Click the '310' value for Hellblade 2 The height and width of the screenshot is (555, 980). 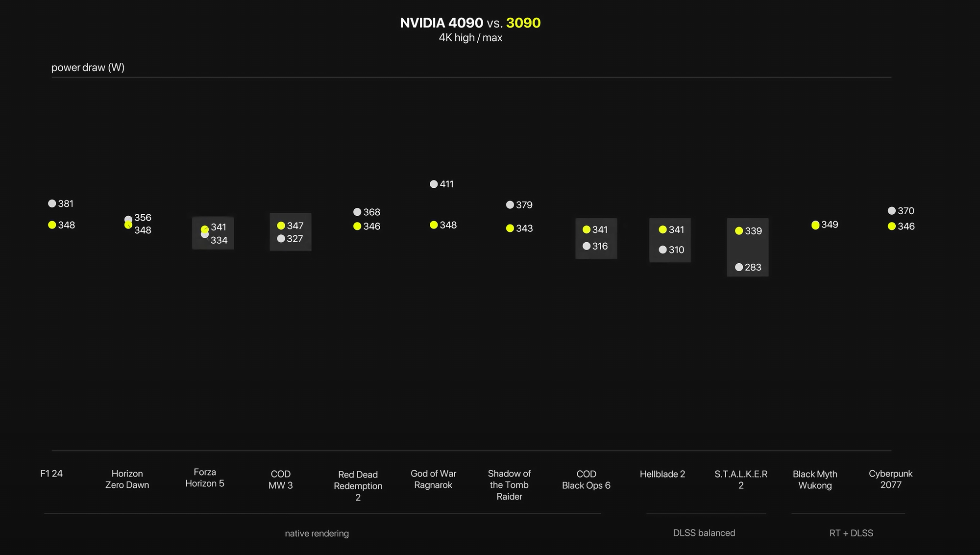click(x=677, y=250)
